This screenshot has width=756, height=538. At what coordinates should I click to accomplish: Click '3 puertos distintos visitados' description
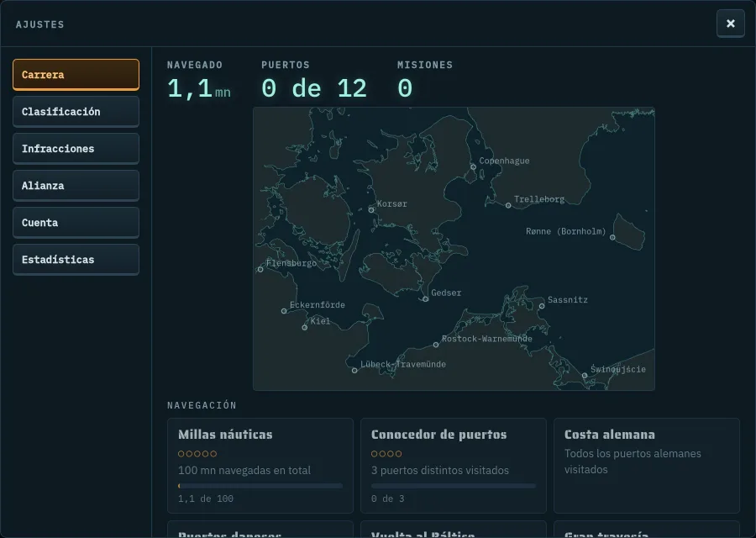(439, 470)
